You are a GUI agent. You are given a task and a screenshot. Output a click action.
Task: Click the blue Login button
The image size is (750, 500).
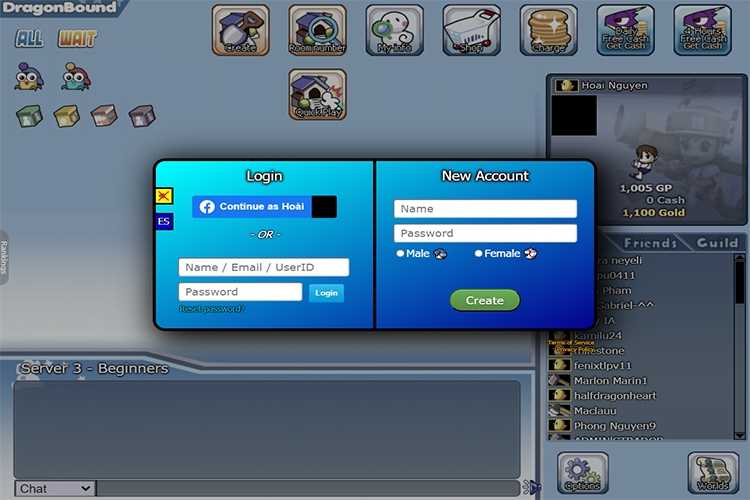click(326, 293)
